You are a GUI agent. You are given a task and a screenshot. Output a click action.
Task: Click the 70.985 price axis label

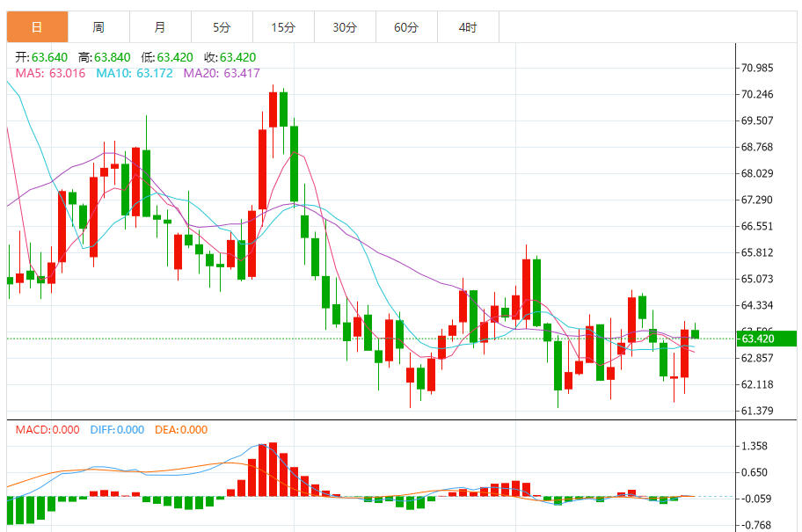pyautogui.click(x=757, y=68)
